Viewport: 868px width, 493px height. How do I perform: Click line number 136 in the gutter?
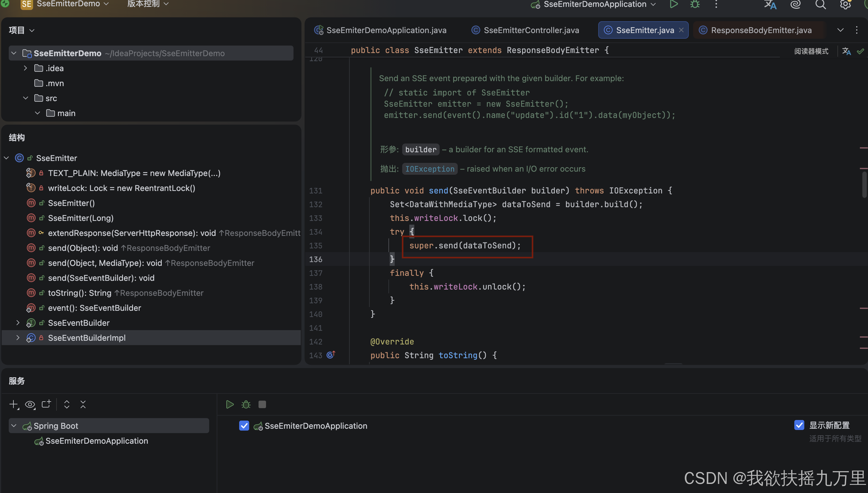315,259
